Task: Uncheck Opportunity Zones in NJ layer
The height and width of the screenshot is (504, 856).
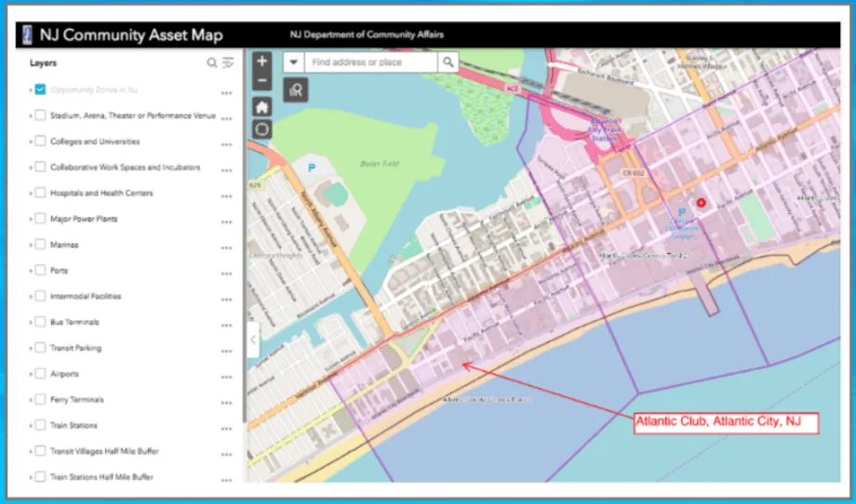Action: tap(40, 89)
